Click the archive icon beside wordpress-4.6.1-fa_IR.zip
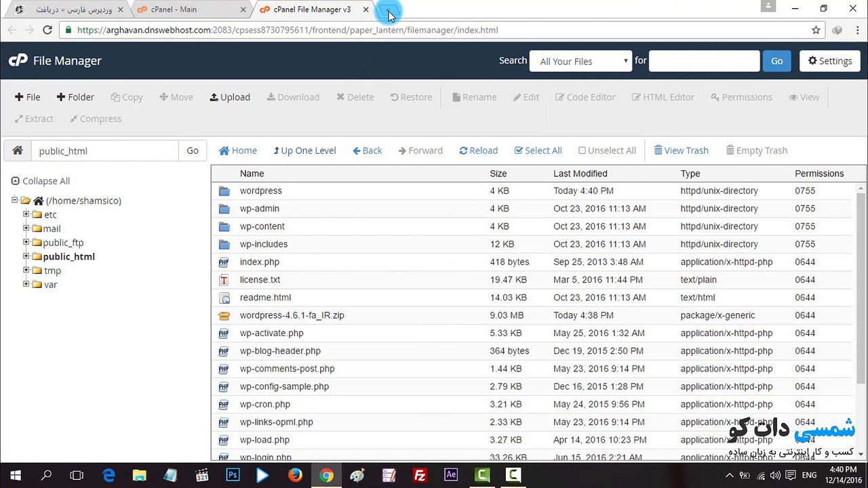This screenshot has width=868, height=488. coord(224,315)
